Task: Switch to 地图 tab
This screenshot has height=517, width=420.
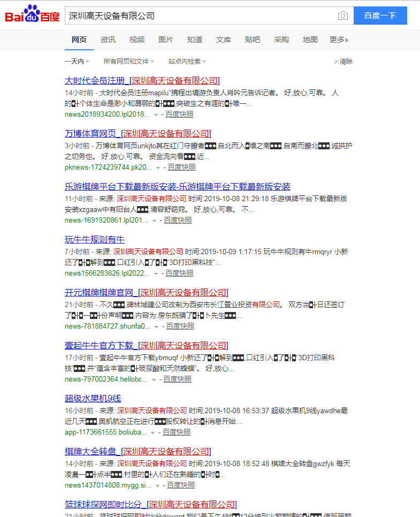Action: (x=310, y=40)
